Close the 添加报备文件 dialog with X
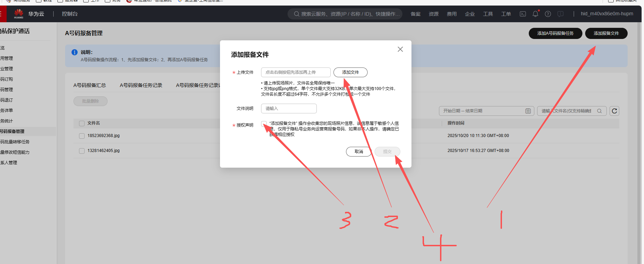644x264 pixels. pos(400,49)
